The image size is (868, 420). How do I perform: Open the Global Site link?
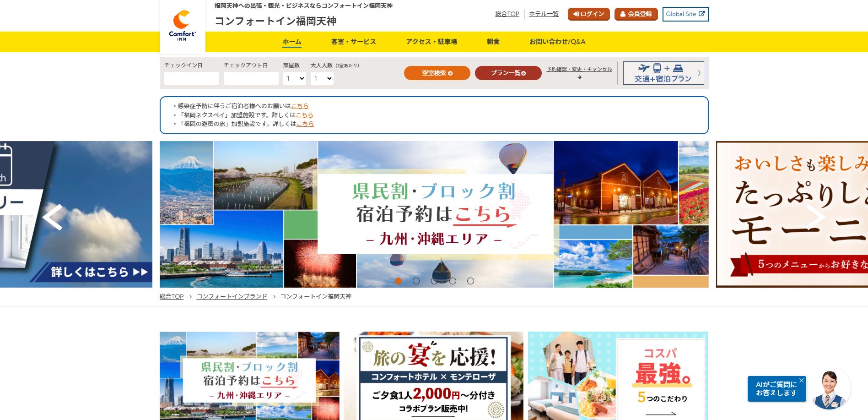(x=685, y=14)
